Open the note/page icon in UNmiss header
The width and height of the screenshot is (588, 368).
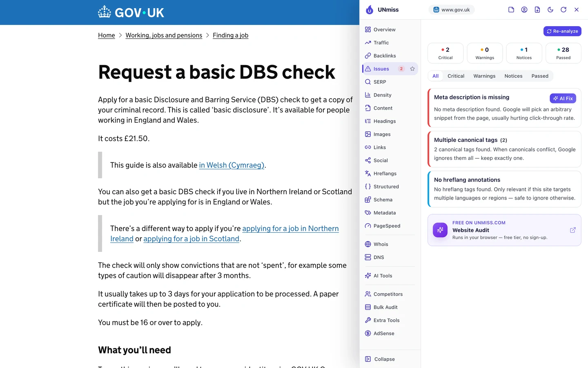click(x=511, y=10)
